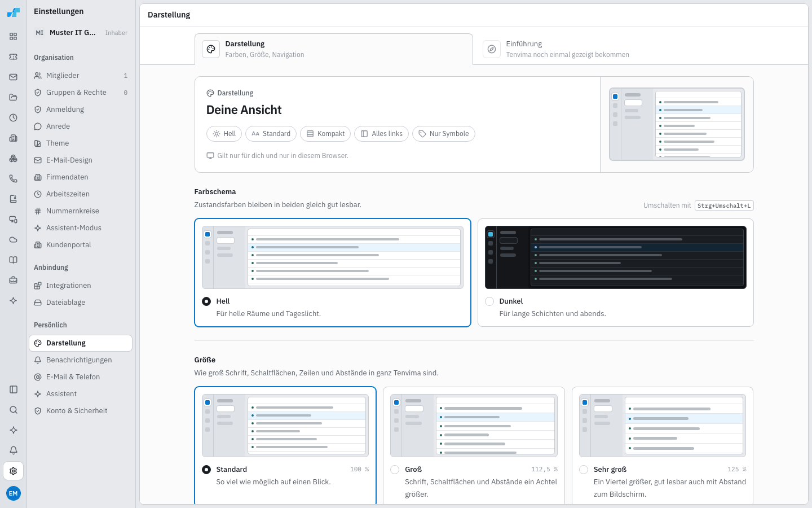The image size is (812, 508).
Task: Select the Dunkel color scheme radio button
Action: click(489, 301)
